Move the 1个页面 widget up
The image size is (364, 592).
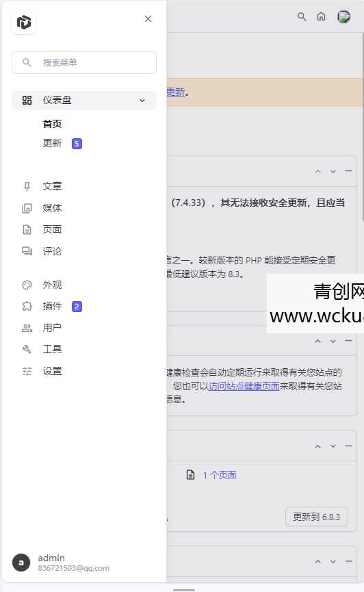coord(318,446)
